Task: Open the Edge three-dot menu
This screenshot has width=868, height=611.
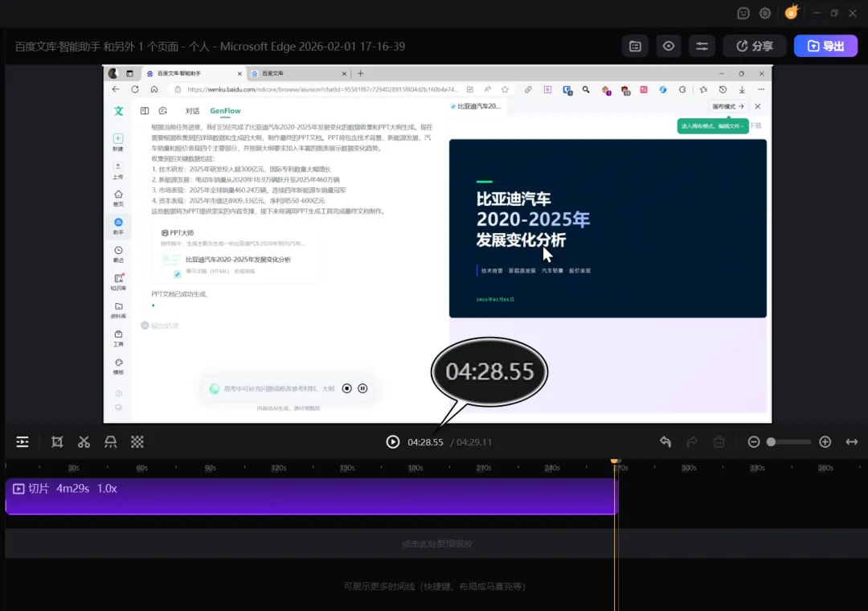Action: 761,89
